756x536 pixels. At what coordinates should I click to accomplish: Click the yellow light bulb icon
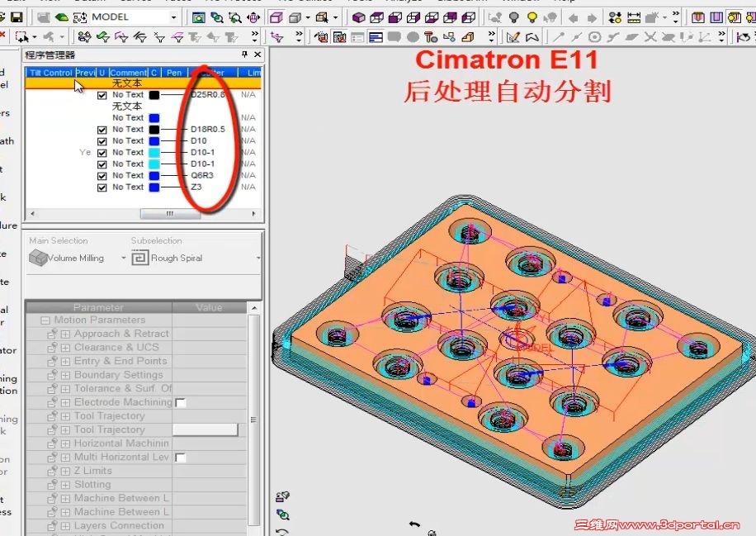click(x=532, y=18)
